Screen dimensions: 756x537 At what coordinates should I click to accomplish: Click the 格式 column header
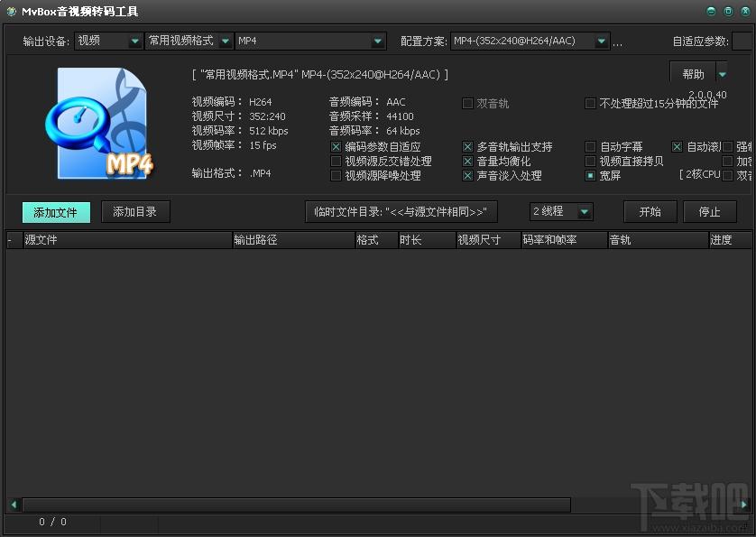376,240
